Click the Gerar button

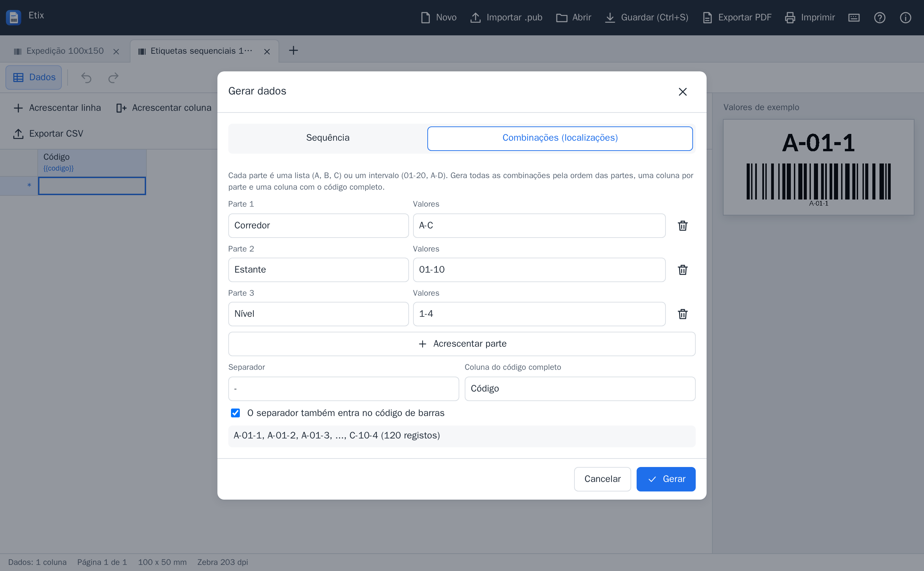click(x=666, y=479)
